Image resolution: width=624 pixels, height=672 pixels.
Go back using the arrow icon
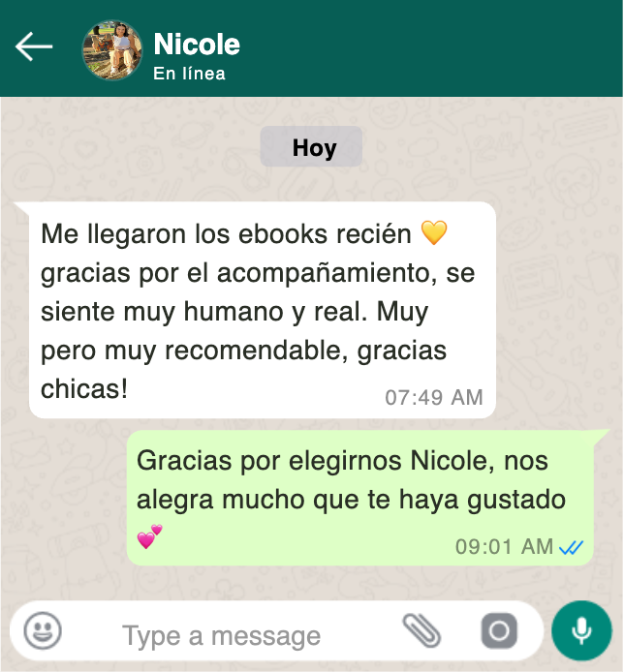tap(34, 46)
